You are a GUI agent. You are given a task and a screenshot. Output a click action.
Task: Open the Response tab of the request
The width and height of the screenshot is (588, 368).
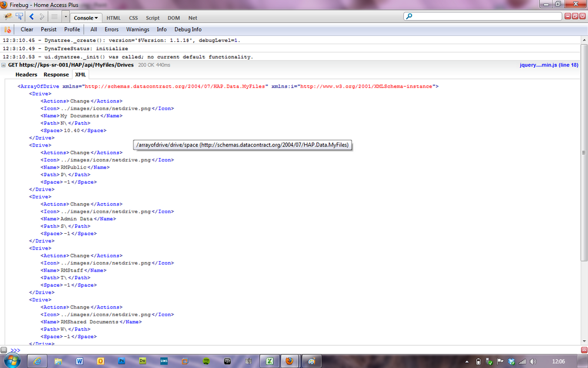(56, 74)
